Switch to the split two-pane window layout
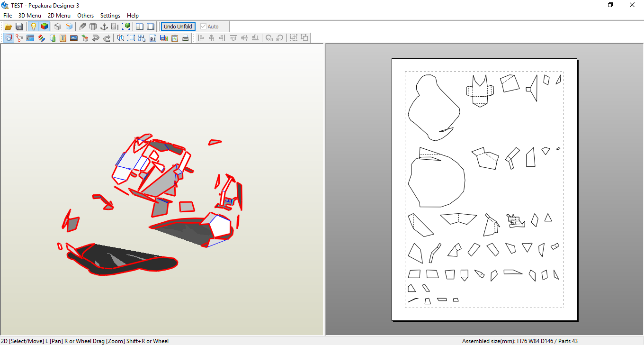This screenshot has height=345, width=644. click(140, 27)
